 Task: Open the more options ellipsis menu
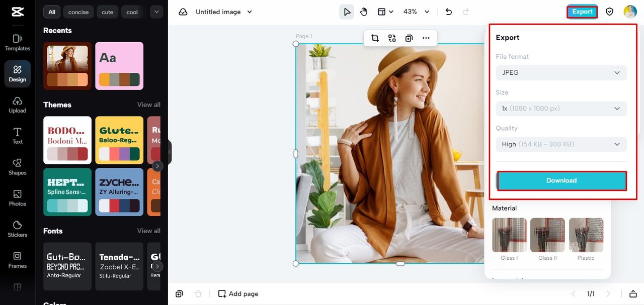point(426,38)
